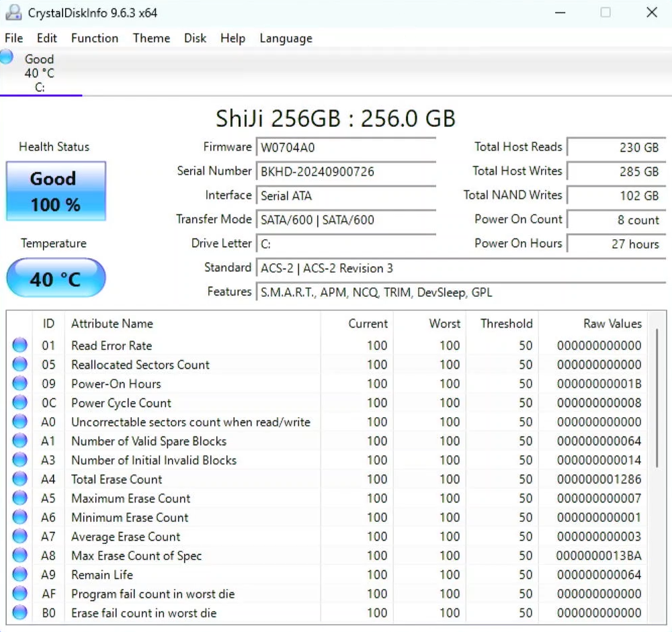The height and width of the screenshot is (632, 672).
Task: Open the Disk menu
Action: [x=195, y=38]
